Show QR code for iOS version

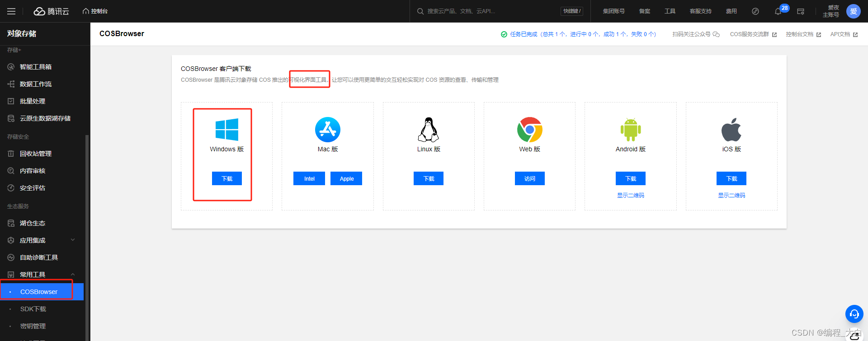coord(731,196)
